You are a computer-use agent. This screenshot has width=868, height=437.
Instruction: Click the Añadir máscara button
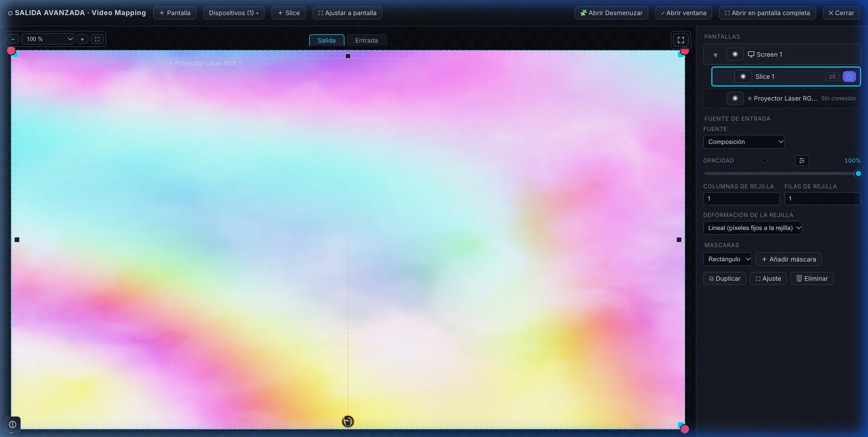coord(789,259)
